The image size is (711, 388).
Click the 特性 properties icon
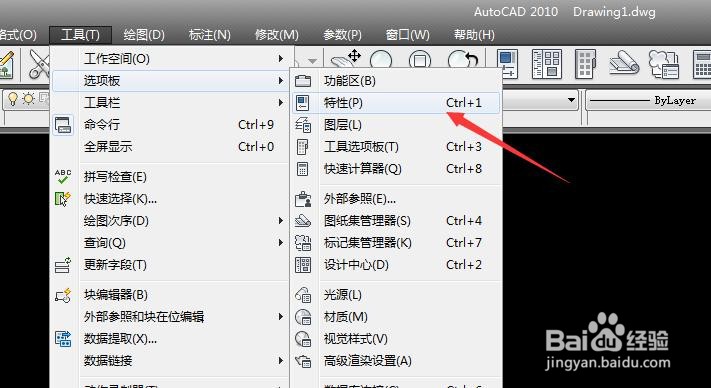(x=303, y=103)
